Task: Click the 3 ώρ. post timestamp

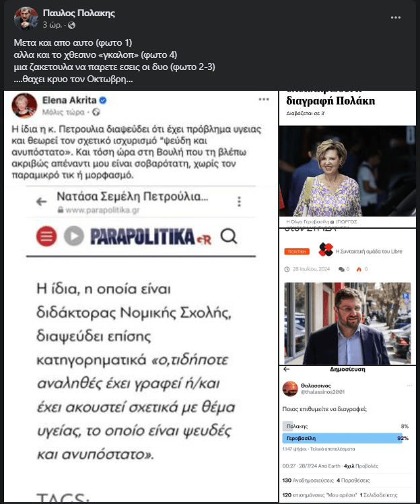Action: [52, 25]
